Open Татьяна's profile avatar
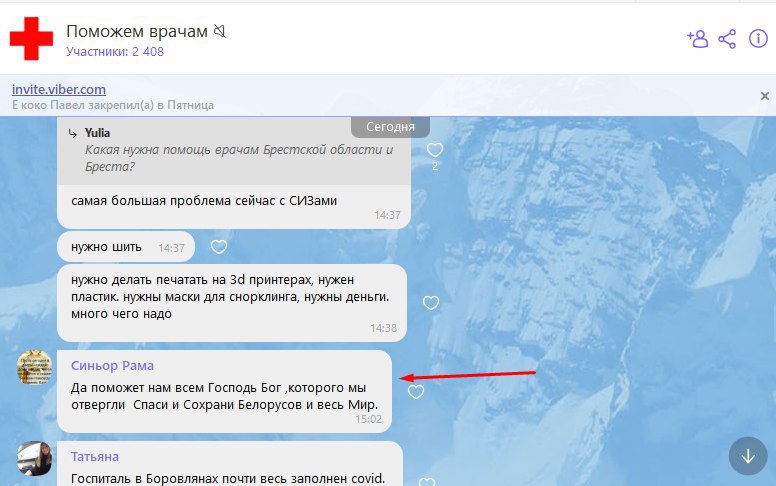 pos(34,458)
